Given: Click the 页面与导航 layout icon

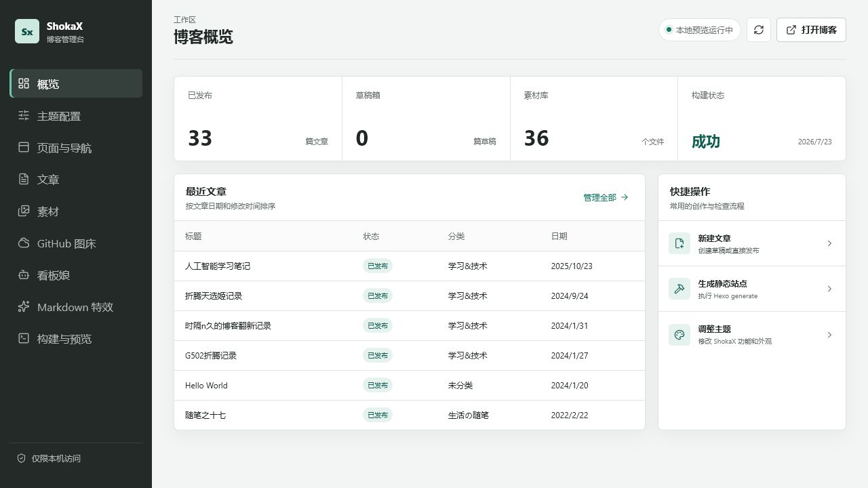Looking at the screenshot, I should [24, 147].
